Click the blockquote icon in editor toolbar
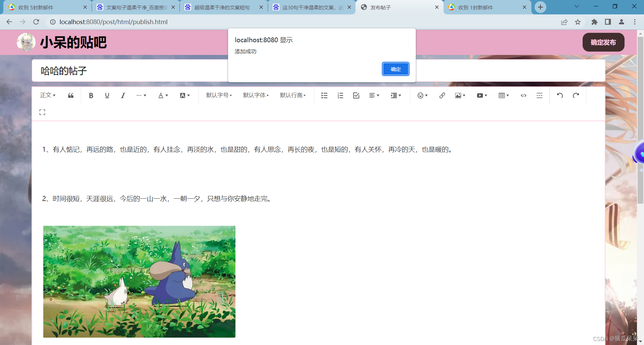The width and height of the screenshot is (644, 345). [x=71, y=95]
